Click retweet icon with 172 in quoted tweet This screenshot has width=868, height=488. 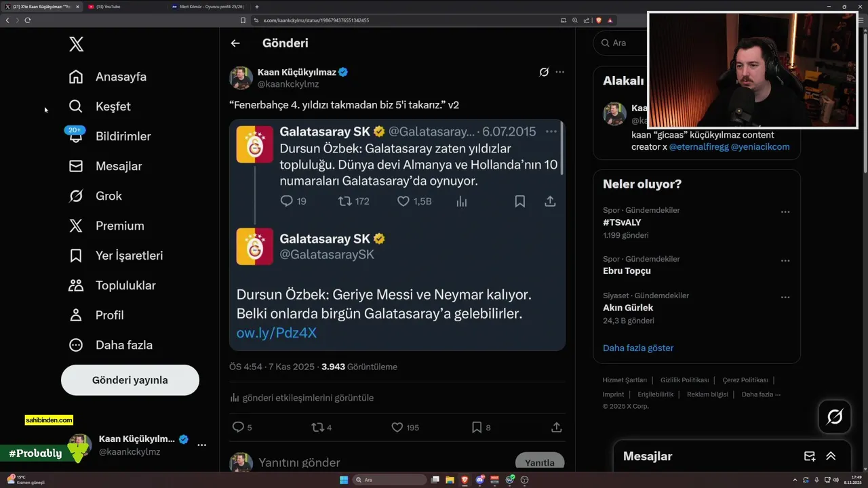[344, 201]
